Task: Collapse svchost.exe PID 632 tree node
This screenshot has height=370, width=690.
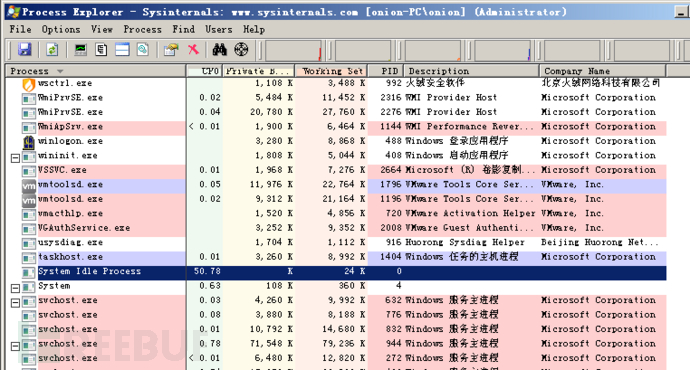Action: [x=15, y=303]
